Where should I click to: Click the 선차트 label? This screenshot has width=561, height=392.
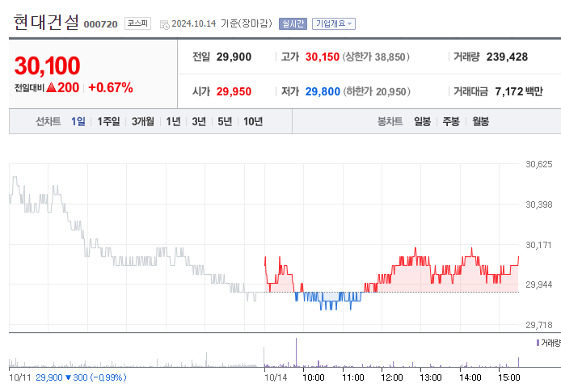click(x=48, y=121)
